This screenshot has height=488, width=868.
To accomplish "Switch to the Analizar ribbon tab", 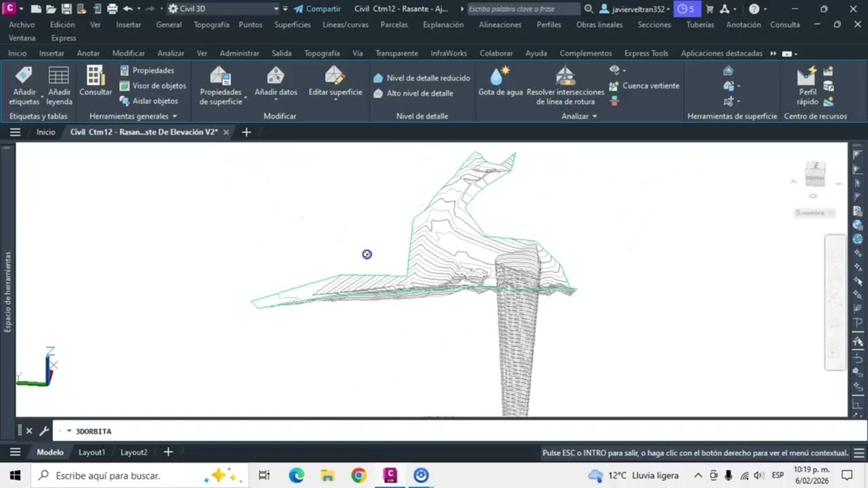I will 170,53.
